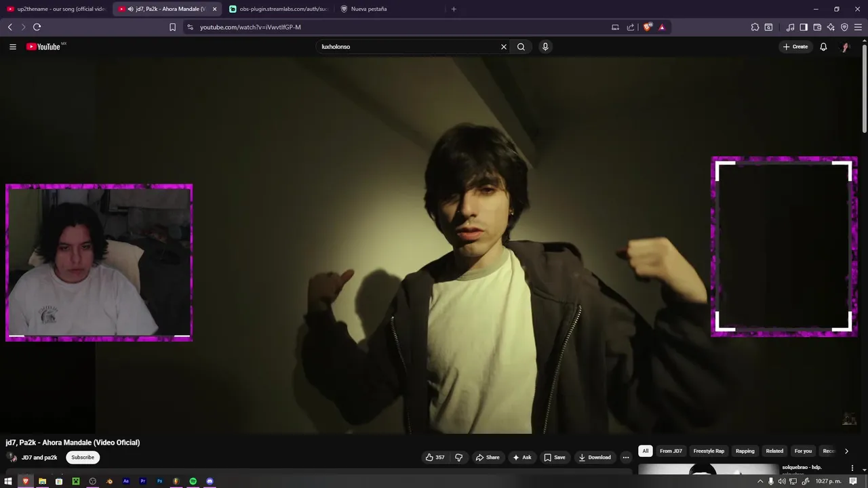Switch to the Nueva pestaña tab
The height and width of the screenshot is (488, 868).
(390, 9)
